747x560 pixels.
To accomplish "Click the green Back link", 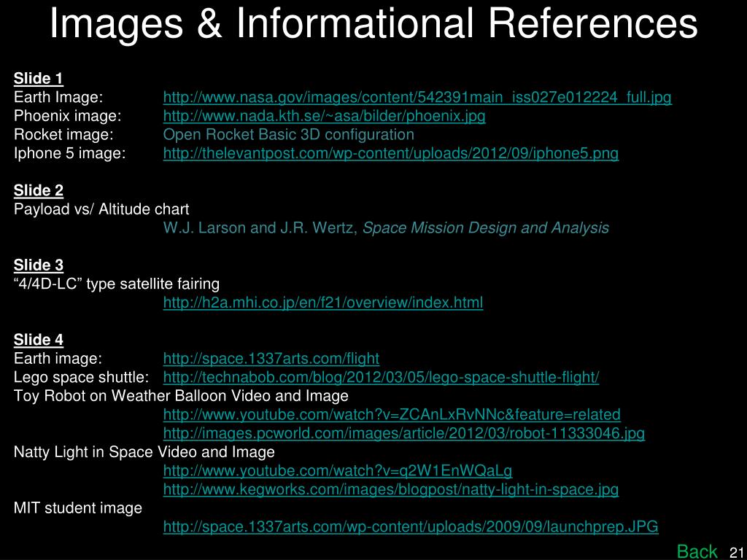I will [697, 551].
